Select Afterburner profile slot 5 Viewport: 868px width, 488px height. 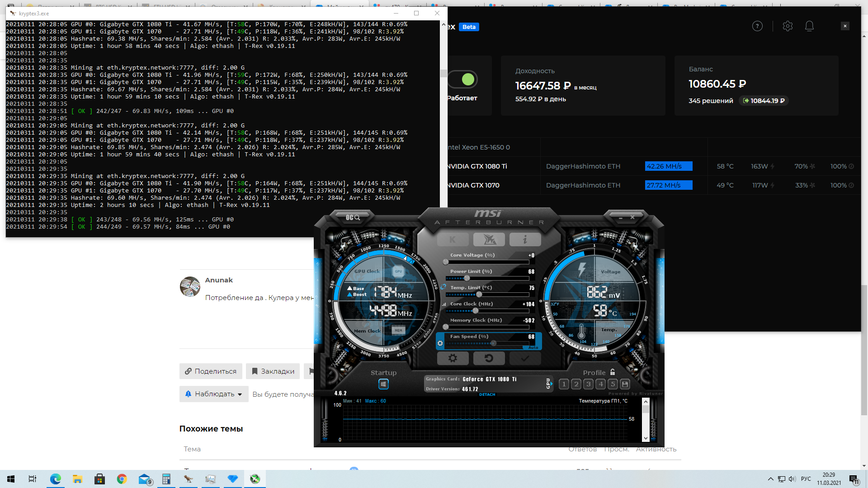click(x=613, y=384)
